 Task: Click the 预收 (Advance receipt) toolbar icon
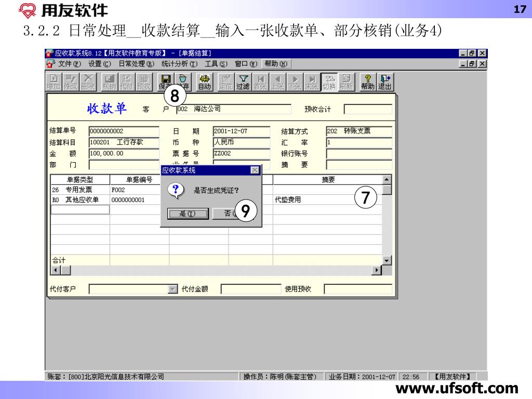pyautogui.click(x=143, y=82)
